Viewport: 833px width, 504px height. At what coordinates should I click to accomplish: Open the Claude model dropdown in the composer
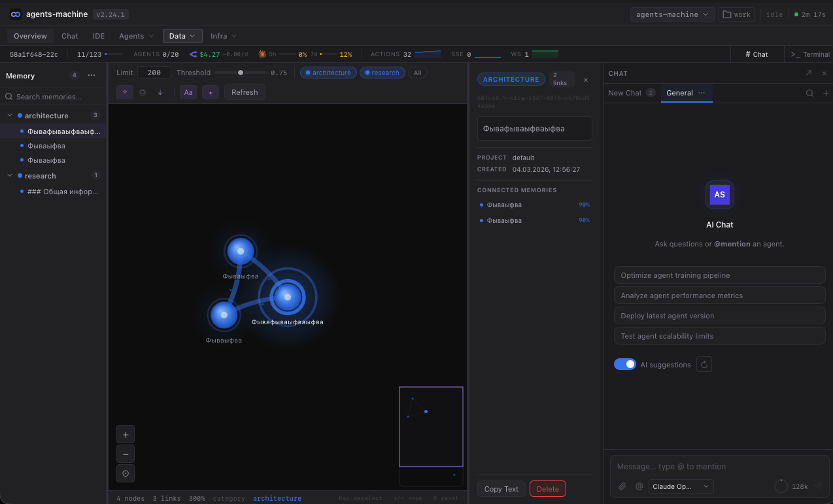tap(680, 486)
